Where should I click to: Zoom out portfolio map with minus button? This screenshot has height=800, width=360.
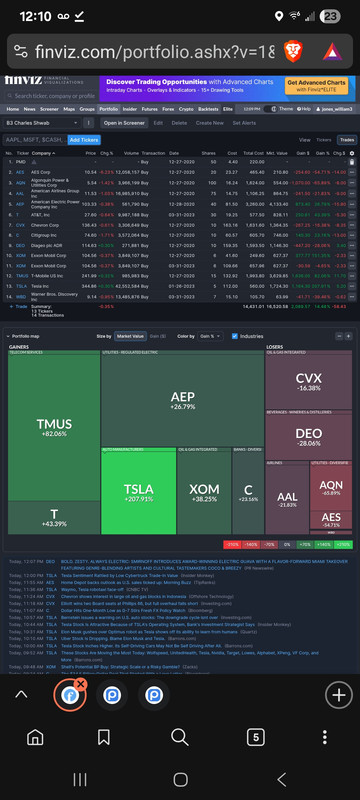pos(339,336)
